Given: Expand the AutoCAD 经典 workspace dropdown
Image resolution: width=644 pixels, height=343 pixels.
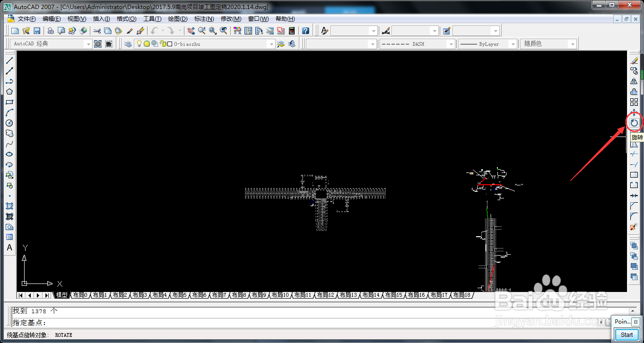Looking at the screenshot, I should [x=88, y=44].
